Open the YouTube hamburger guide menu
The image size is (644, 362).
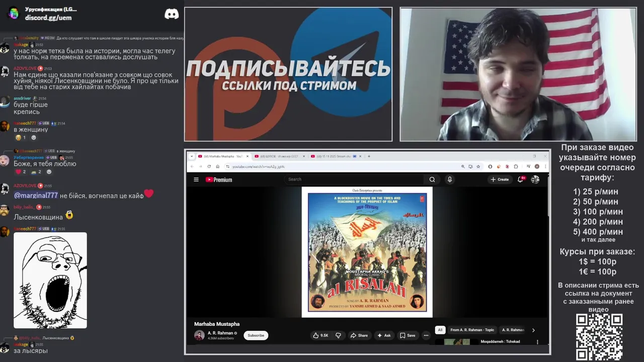point(196,179)
